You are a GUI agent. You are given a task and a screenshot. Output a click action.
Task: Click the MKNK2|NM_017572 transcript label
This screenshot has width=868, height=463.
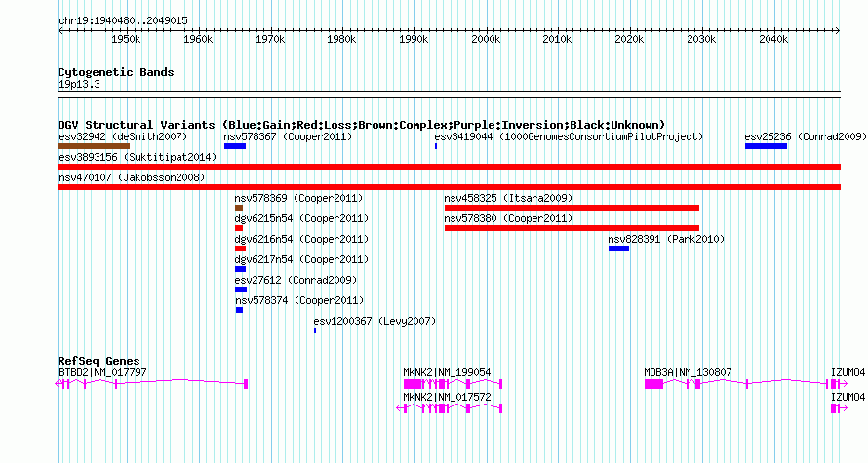[448, 397]
